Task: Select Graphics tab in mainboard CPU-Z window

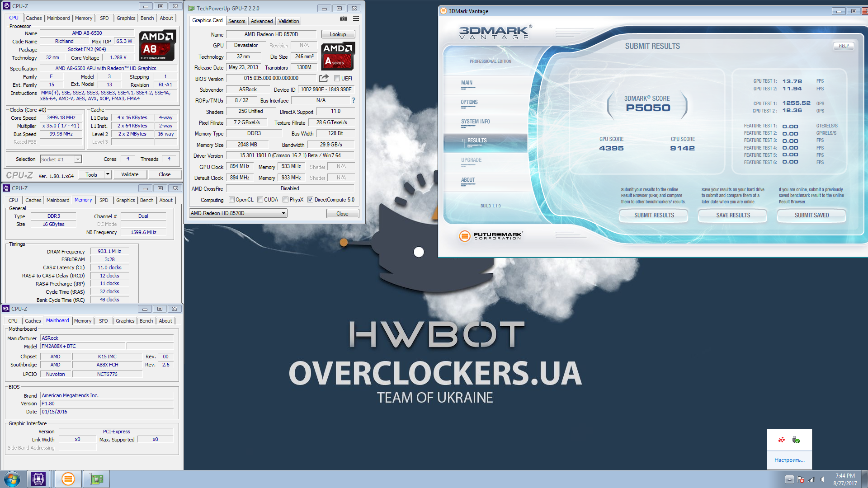Action: (x=125, y=321)
